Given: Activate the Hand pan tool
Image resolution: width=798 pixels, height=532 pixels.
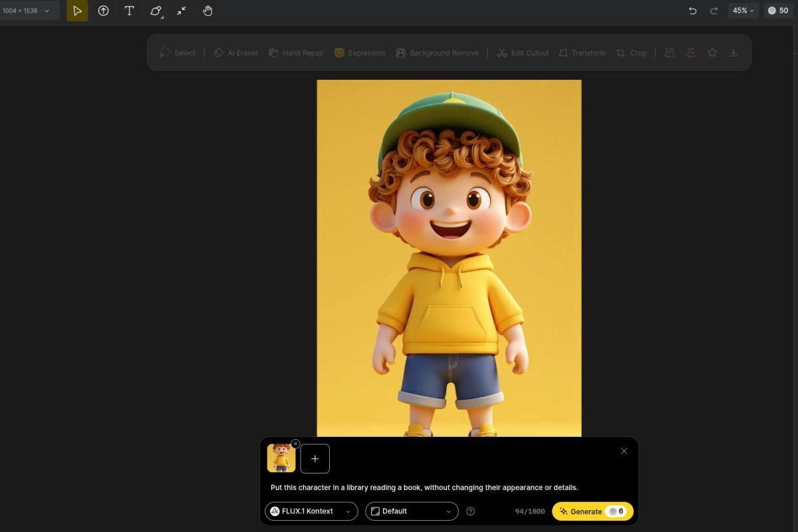Looking at the screenshot, I should point(207,11).
